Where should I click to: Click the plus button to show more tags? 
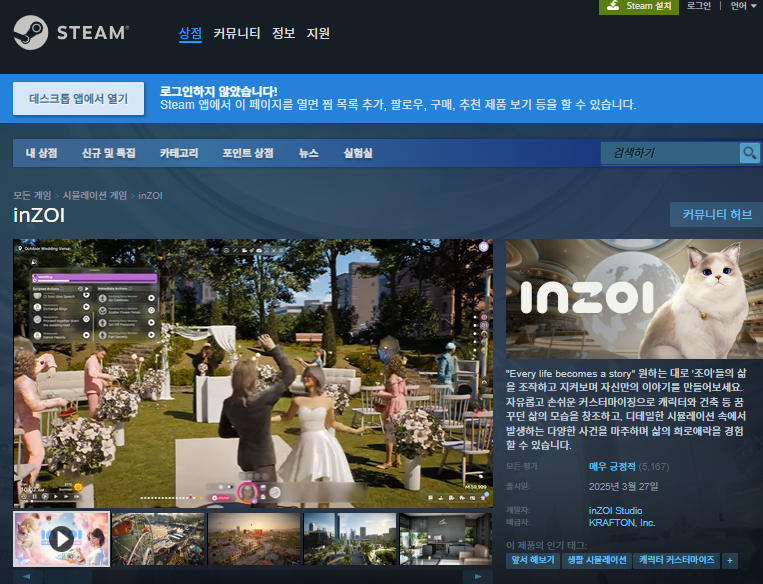point(729,561)
